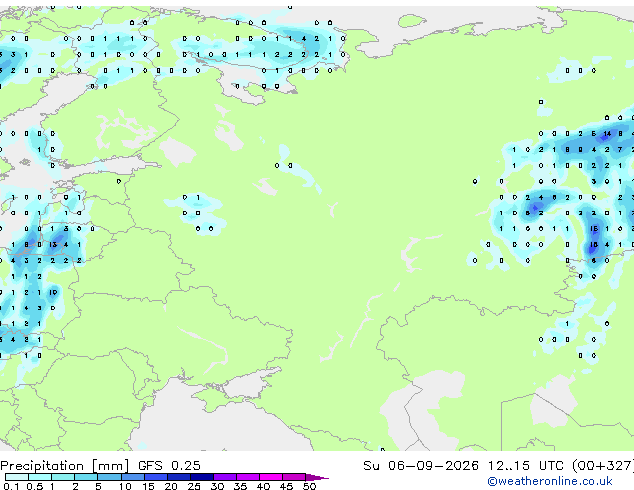The image size is (634, 490).
Task: Click the 30–35 mm purple legend box
Action: pyautogui.click(x=225, y=477)
